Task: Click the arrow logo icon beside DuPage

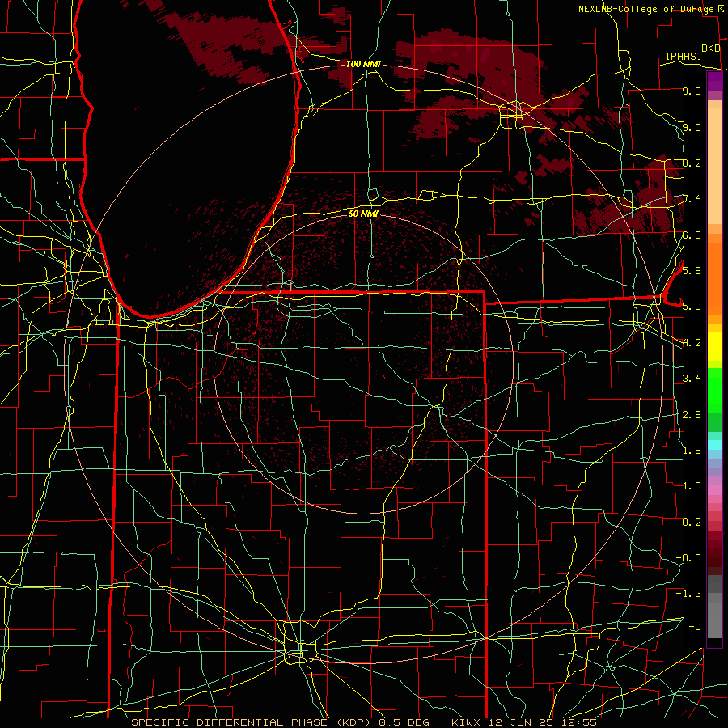Action: [x=721, y=8]
